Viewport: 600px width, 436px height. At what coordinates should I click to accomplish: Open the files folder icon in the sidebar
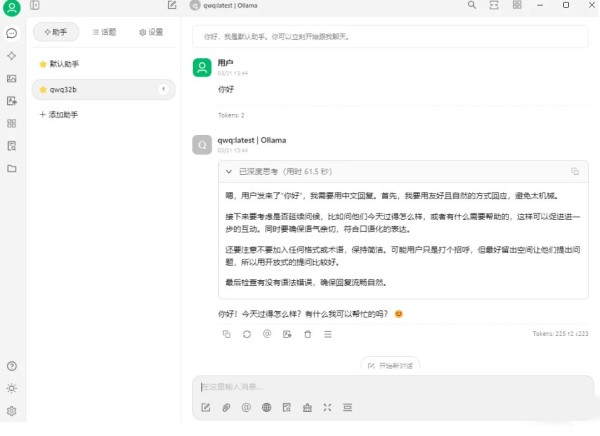click(11, 168)
